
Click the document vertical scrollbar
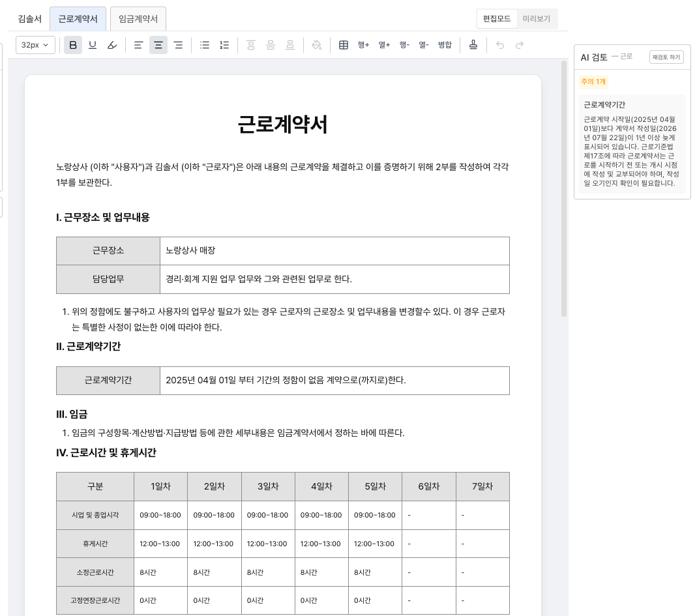(x=563, y=189)
